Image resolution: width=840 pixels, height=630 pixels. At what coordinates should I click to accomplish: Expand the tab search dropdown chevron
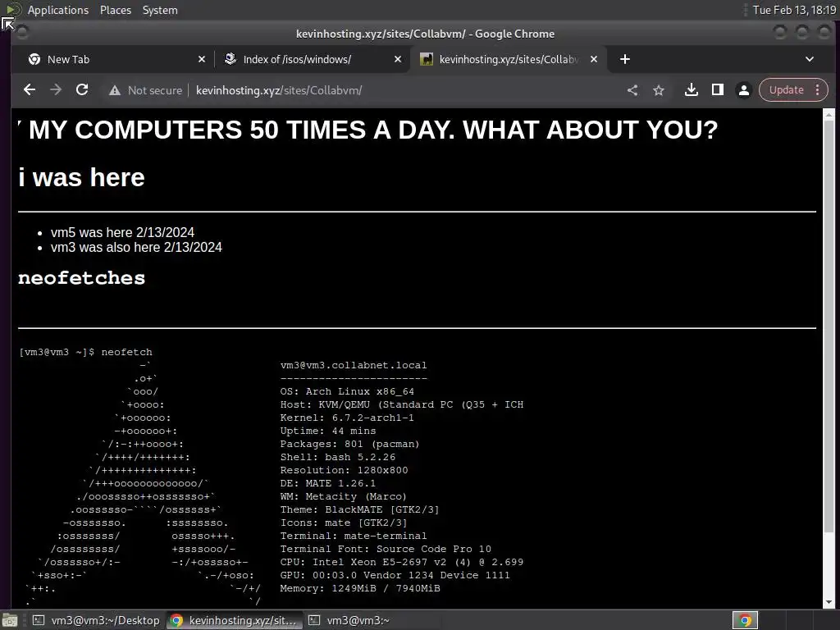pos(810,59)
